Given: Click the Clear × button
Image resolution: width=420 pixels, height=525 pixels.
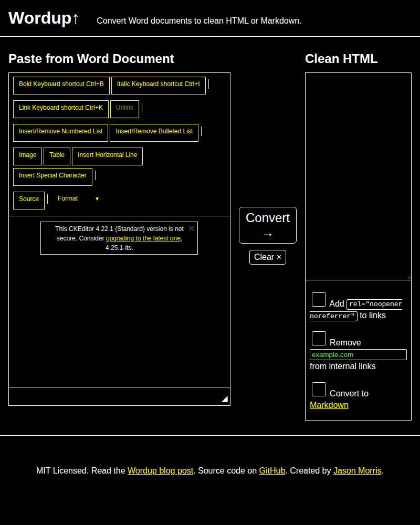Looking at the screenshot, I should point(268,257).
